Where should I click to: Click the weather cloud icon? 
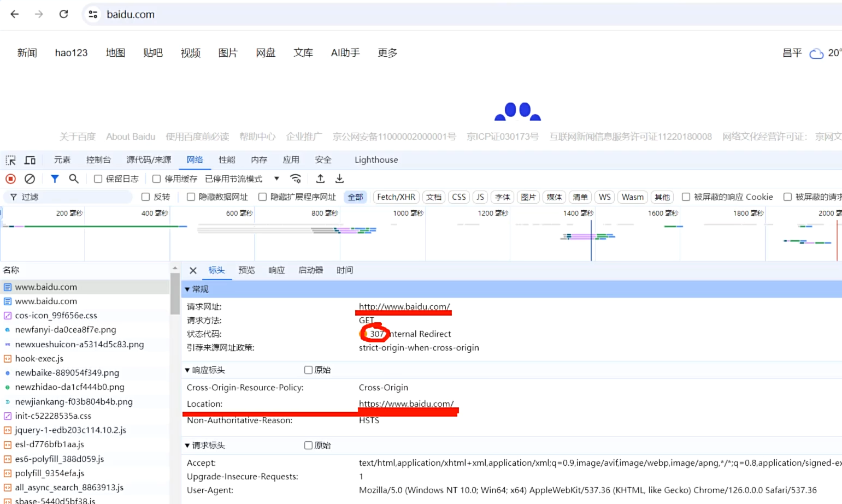pos(816,54)
